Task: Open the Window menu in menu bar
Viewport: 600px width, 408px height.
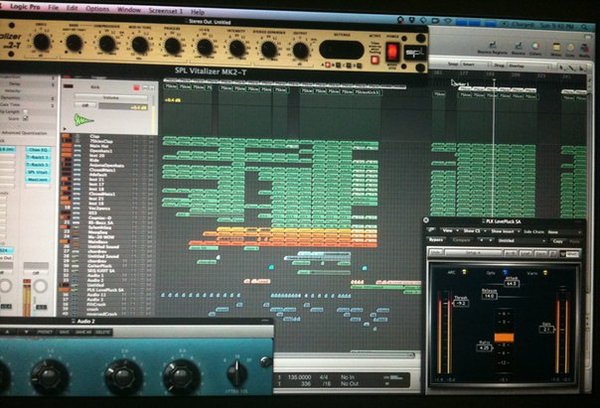Action: point(129,9)
